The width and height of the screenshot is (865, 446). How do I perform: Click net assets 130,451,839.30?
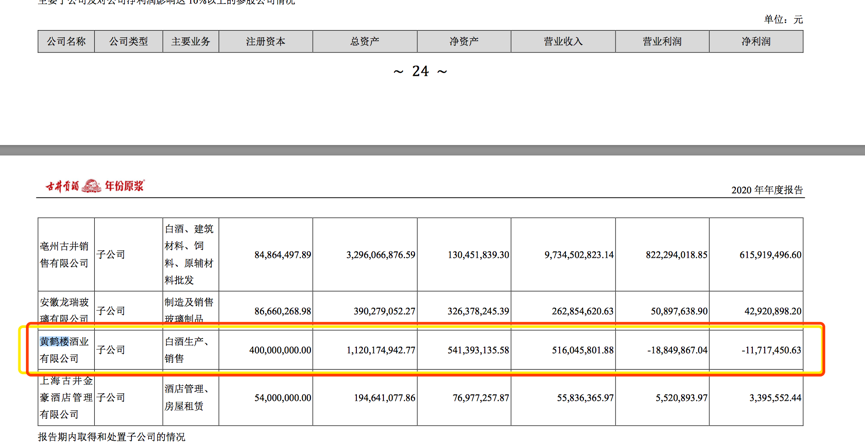(479, 255)
